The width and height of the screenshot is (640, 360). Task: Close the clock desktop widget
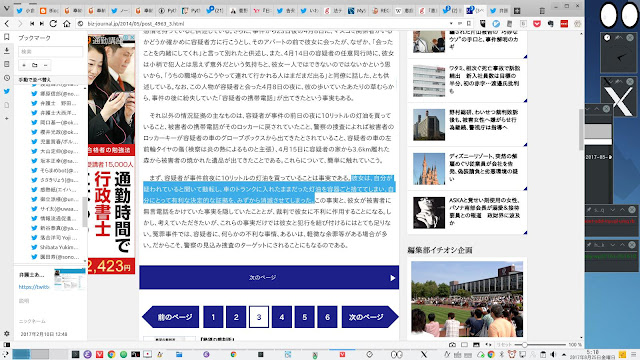click(630, 38)
